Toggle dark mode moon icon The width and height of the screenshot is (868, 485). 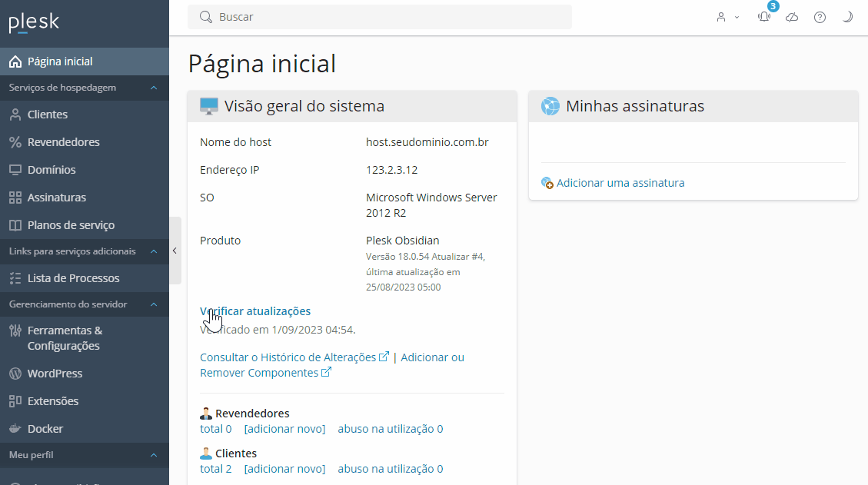[x=847, y=17]
